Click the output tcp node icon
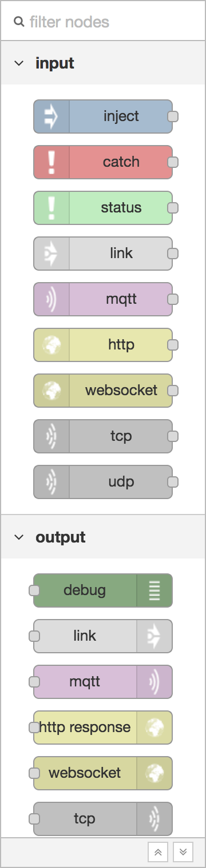Screen dimensions: 206x868 pyautogui.click(x=154, y=819)
